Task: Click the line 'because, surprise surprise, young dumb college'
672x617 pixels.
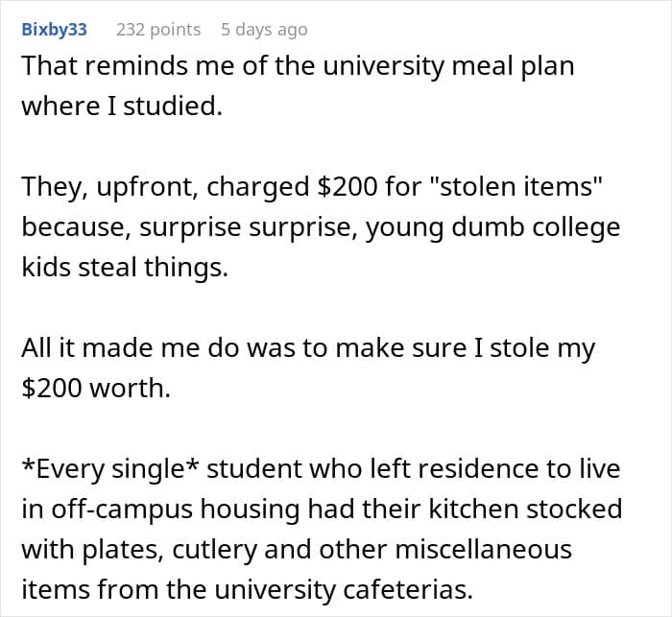Action: pos(321,227)
